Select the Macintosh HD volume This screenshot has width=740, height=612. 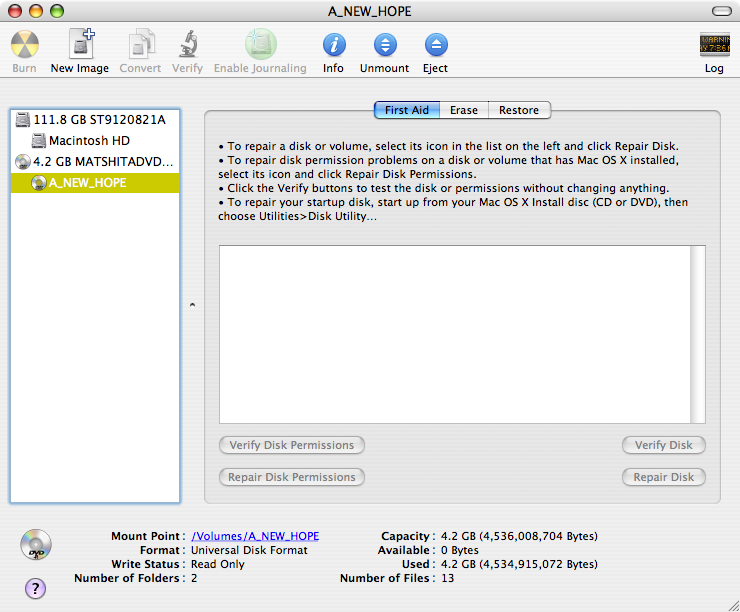pos(89,141)
